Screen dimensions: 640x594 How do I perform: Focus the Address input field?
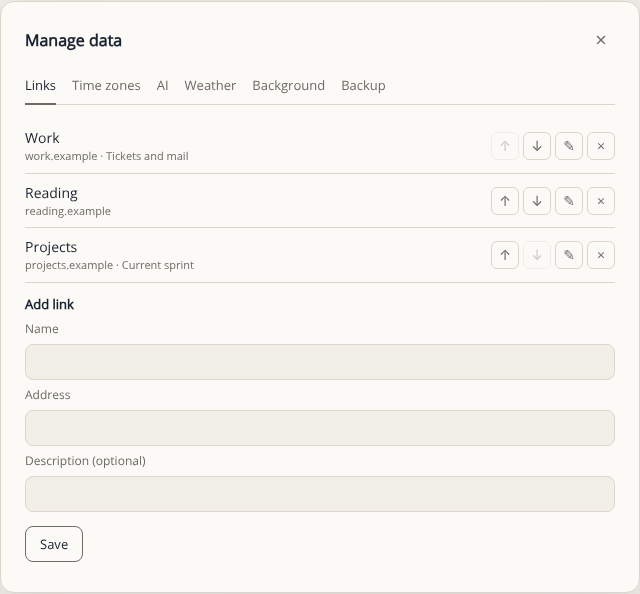pos(320,428)
